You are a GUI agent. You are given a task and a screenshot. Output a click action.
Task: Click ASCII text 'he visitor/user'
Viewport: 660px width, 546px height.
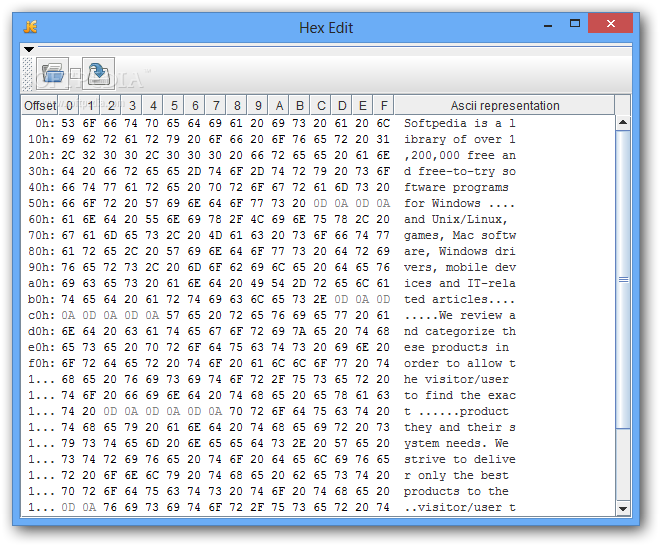[x=456, y=379]
